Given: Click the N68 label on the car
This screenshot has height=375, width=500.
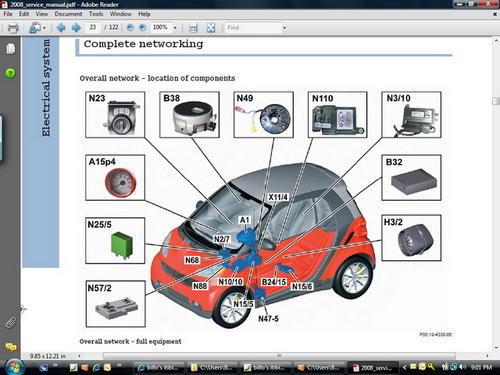Looking at the screenshot, I should (x=192, y=260).
